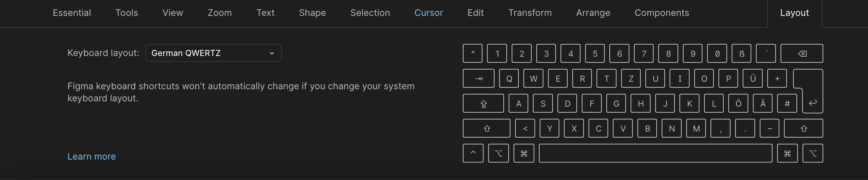868x180 pixels.
Task: Click the V key
Action: pos(623,128)
